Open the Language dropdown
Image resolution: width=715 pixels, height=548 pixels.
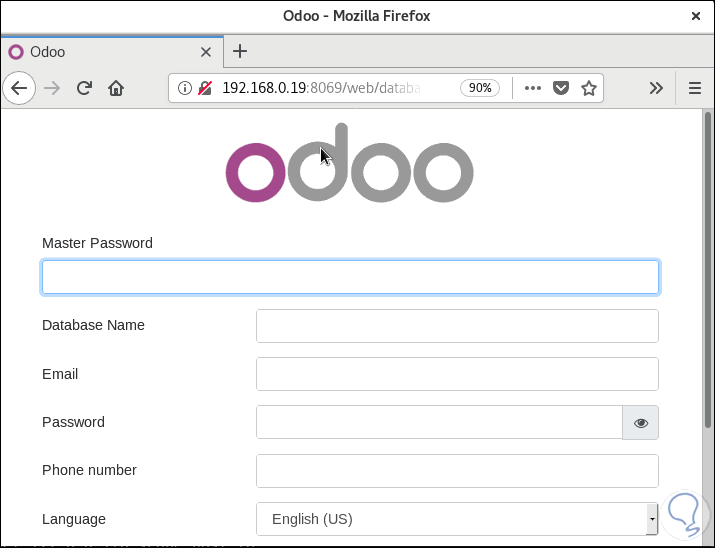457,519
